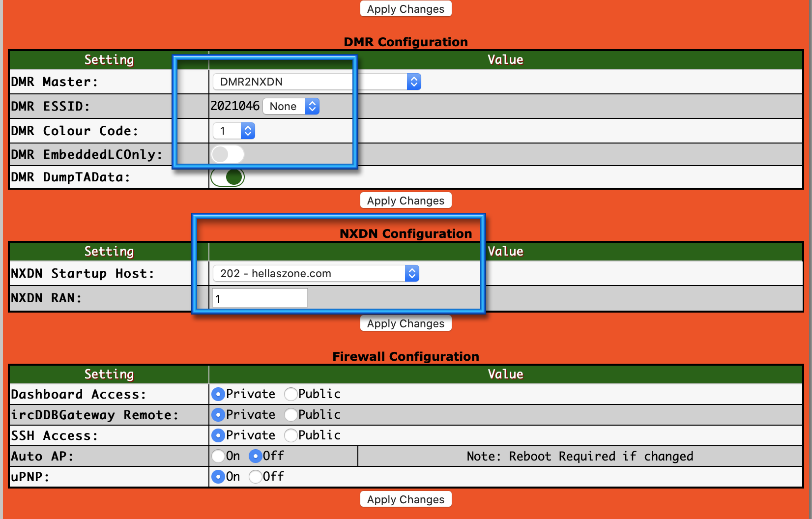Enable the DMR EmbeddedLCOnly toggle

(227, 154)
